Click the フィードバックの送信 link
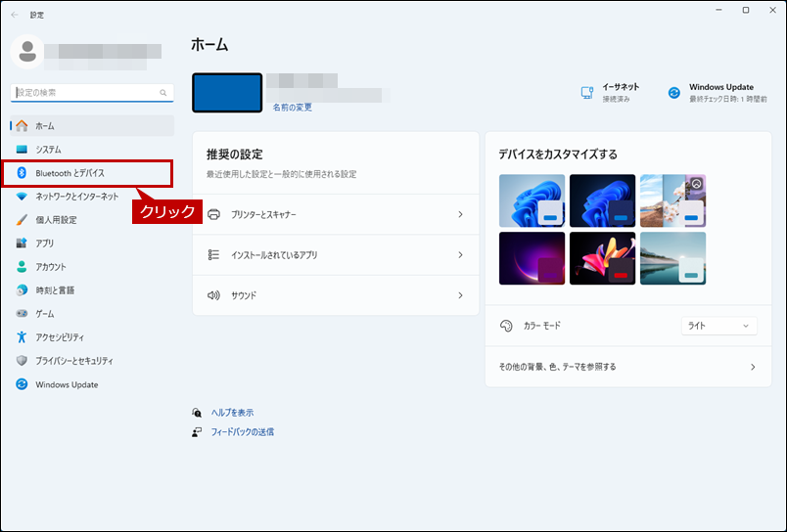Viewport: 787px width, 532px height. pyautogui.click(x=243, y=431)
